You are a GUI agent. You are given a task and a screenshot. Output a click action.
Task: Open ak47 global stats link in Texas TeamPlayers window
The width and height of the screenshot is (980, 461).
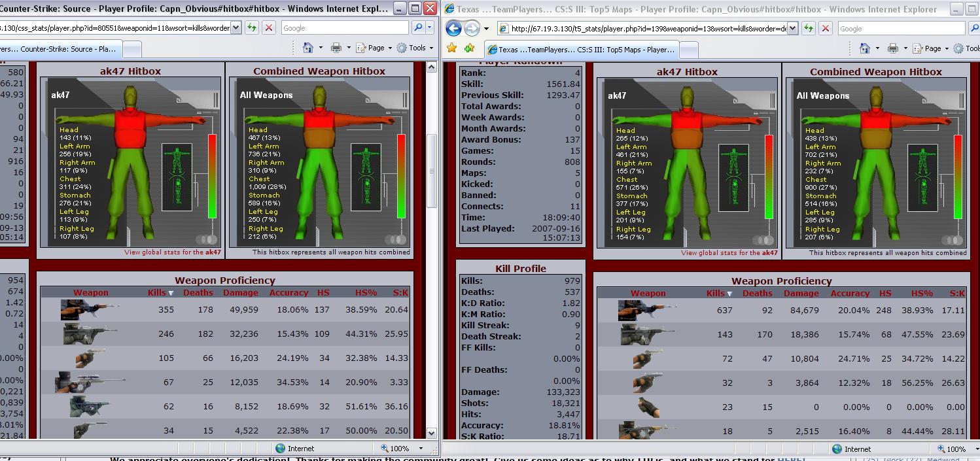click(x=729, y=253)
